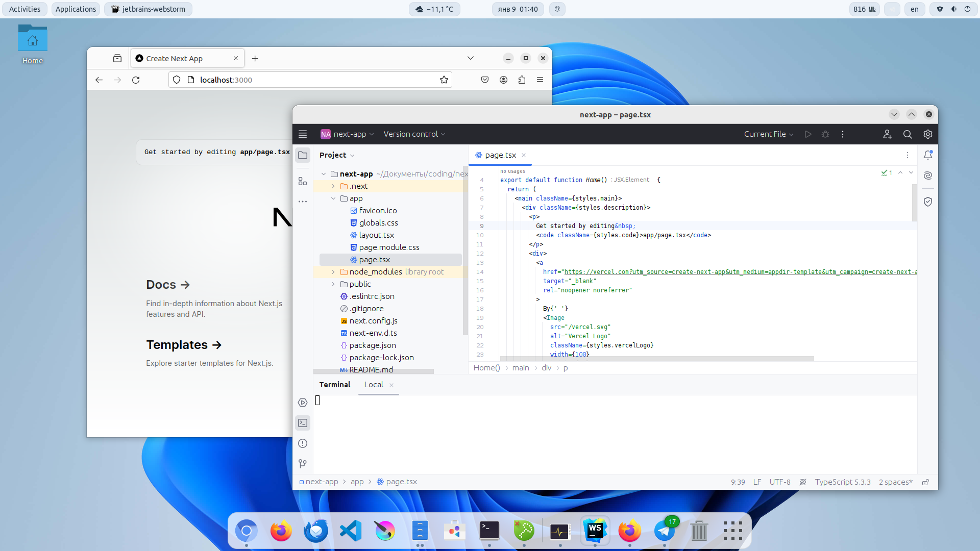Open More Actions vertical dots in toolbar
Image resolution: width=980 pixels, height=551 pixels.
(x=843, y=134)
